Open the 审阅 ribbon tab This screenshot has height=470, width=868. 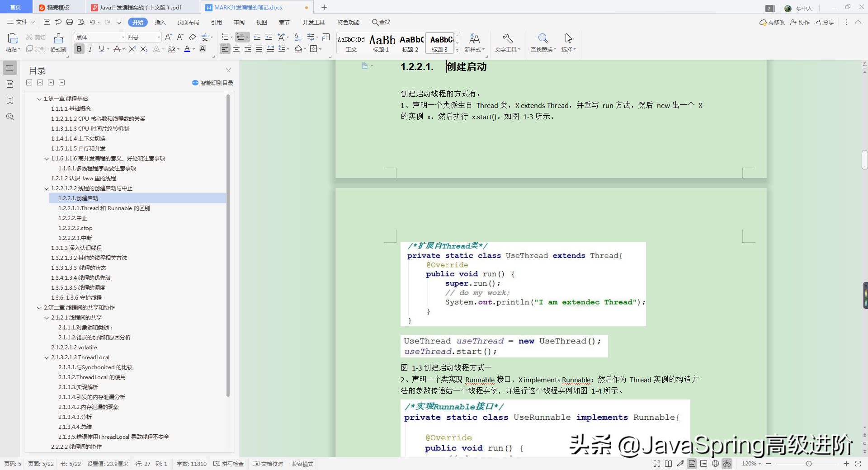pos(239,22)
